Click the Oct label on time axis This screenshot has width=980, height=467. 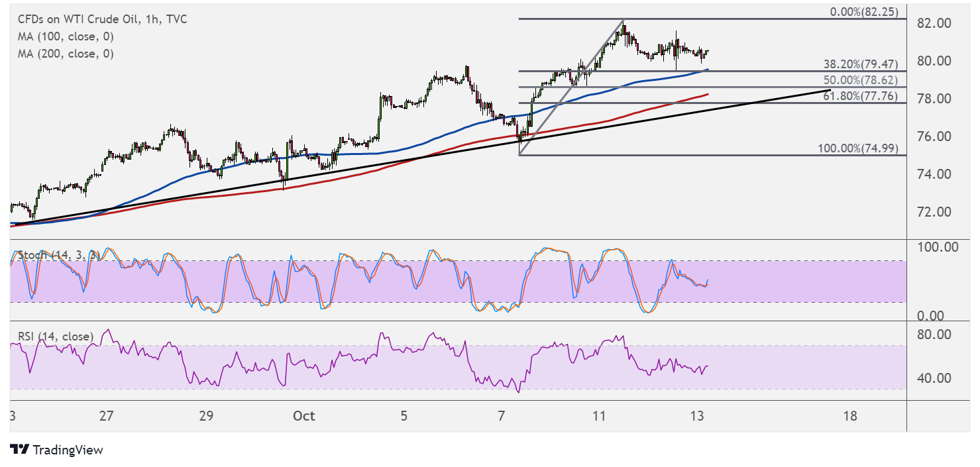coord(303,417)
